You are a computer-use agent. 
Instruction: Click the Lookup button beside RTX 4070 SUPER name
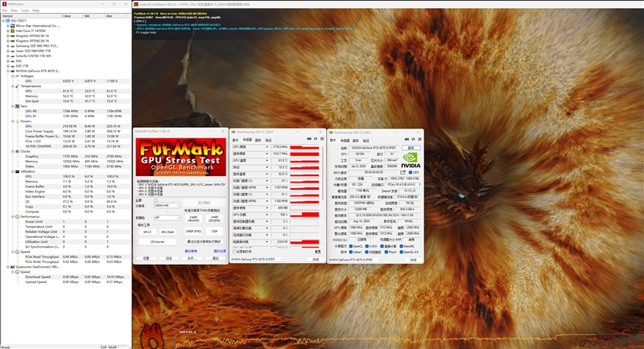(411, 148)
